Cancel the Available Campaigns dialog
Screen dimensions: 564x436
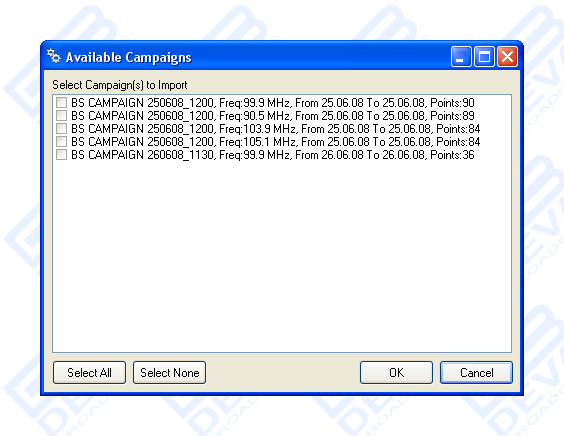(477, 373)
